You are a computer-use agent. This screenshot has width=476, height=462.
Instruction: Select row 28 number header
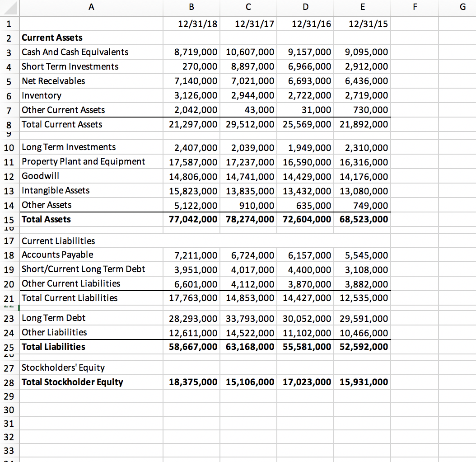[9, 382]
